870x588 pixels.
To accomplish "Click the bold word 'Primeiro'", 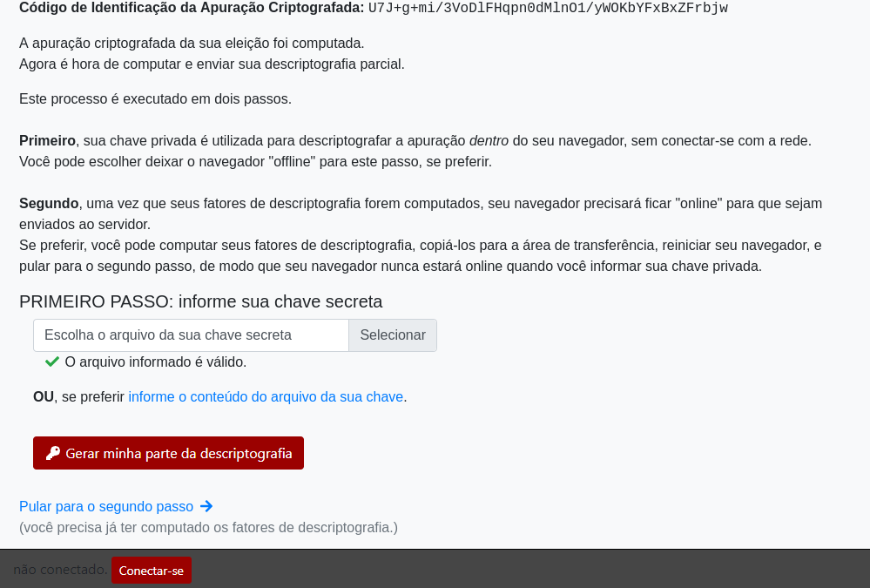I will click(47, 140).
